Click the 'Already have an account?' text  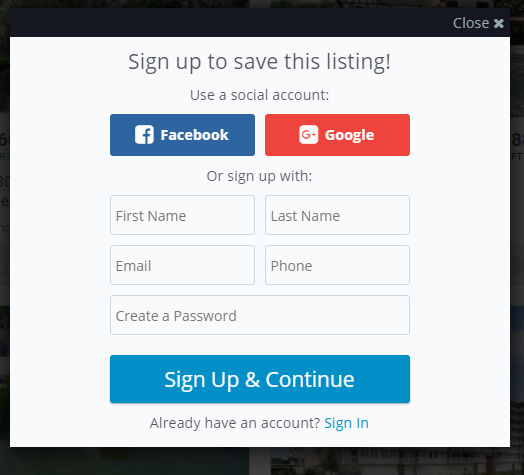click(235, 423)
